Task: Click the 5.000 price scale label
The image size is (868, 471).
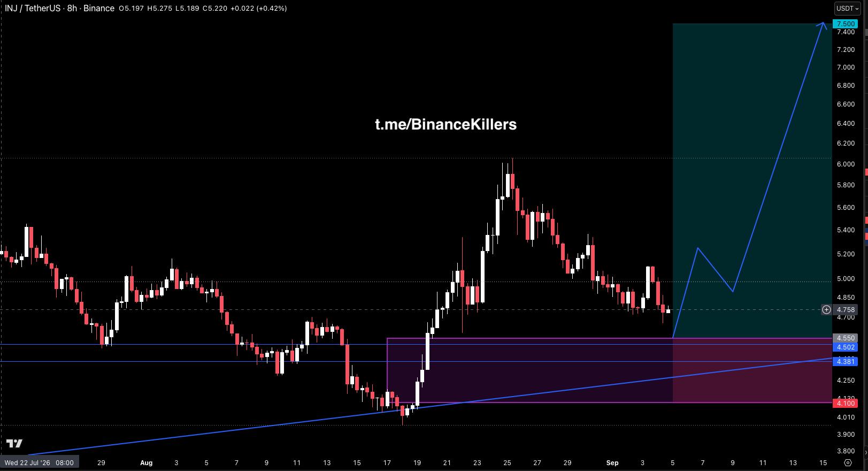Action: coord(846,279)
